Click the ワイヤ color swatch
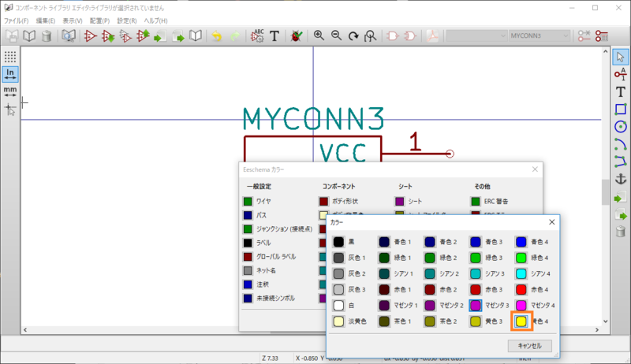 (x=248, y=201)
